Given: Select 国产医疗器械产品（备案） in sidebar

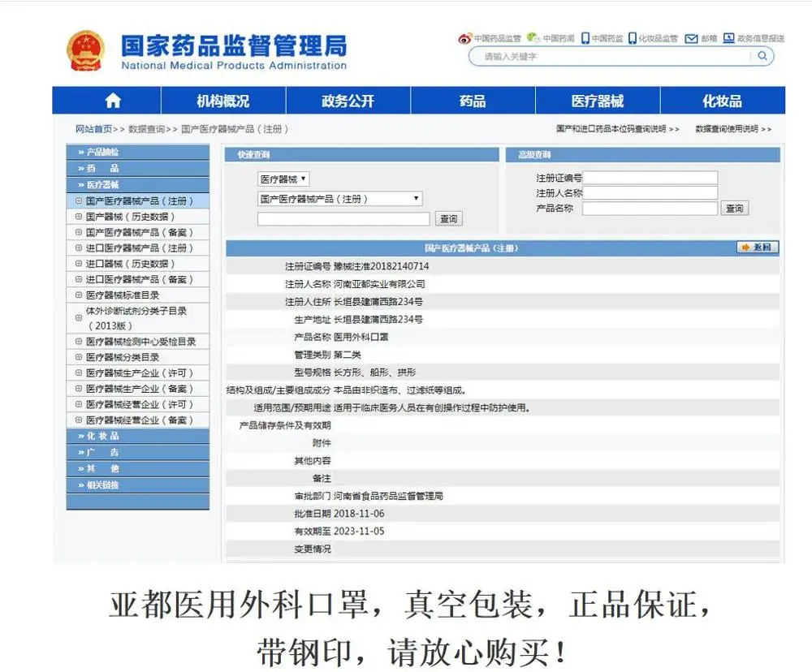Looking at the screenshot, I should click(138, 232).
